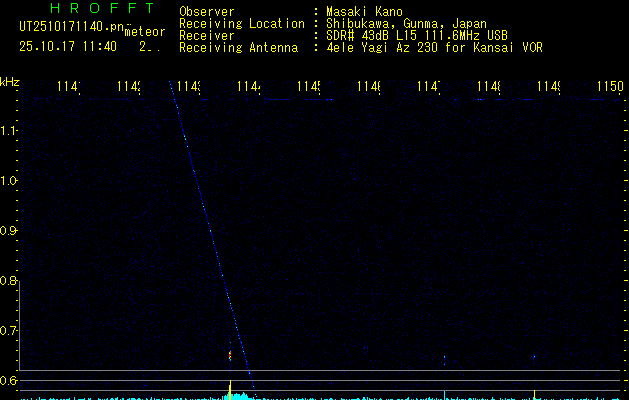This screenshot has height=400, width=629.
Task: Click the 1.0 frequency axis label
Action: coord(9,181)
